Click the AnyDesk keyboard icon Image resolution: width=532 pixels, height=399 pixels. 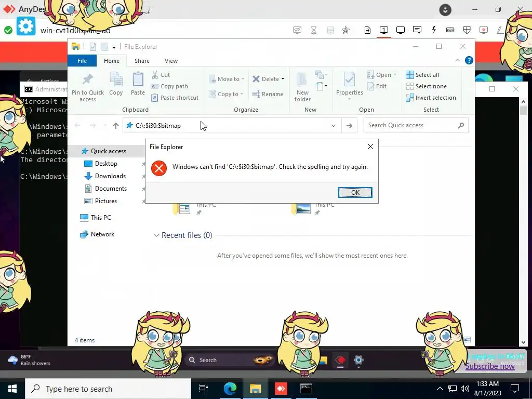pos(450,30)
